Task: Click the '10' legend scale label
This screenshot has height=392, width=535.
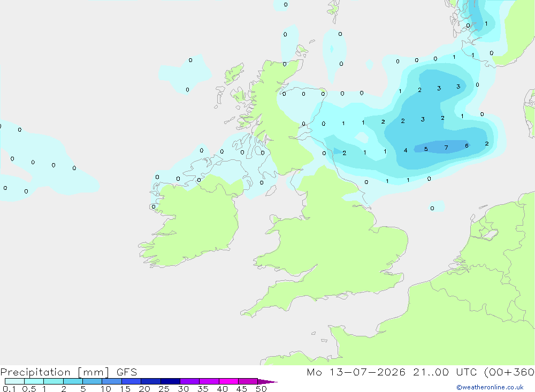Action: (x=106, y=389)
